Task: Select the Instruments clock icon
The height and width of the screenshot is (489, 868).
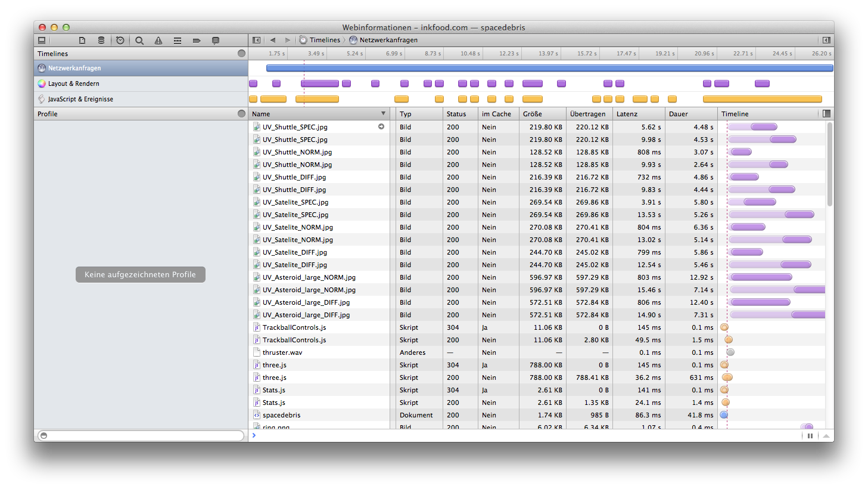Action: [120, 41]
